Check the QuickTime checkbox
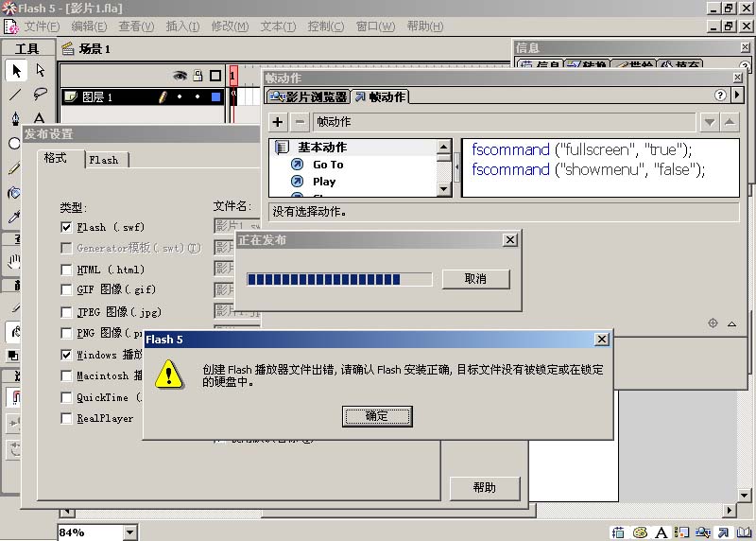The width and height of the screenshot is (756, 541). (x=66, y=397)
